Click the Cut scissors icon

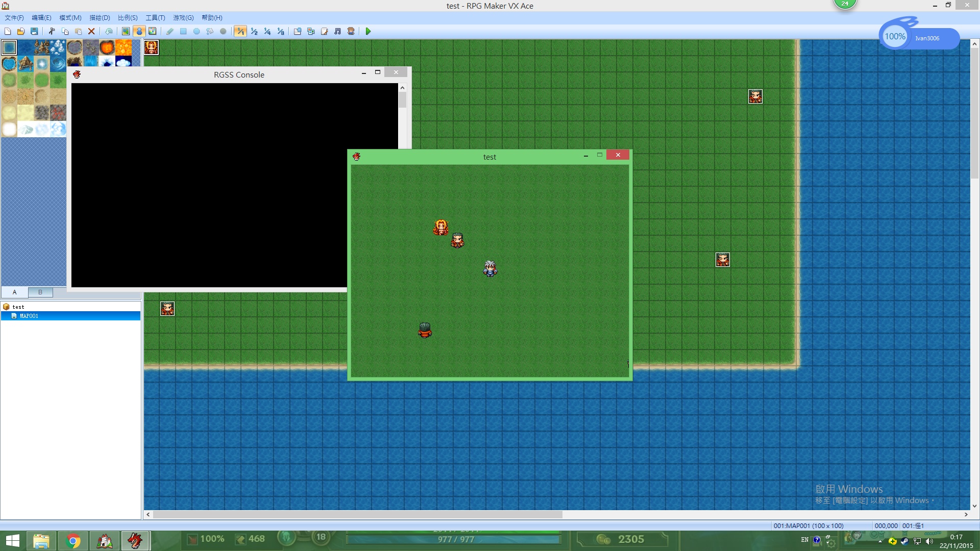click(x=52, y=32)
